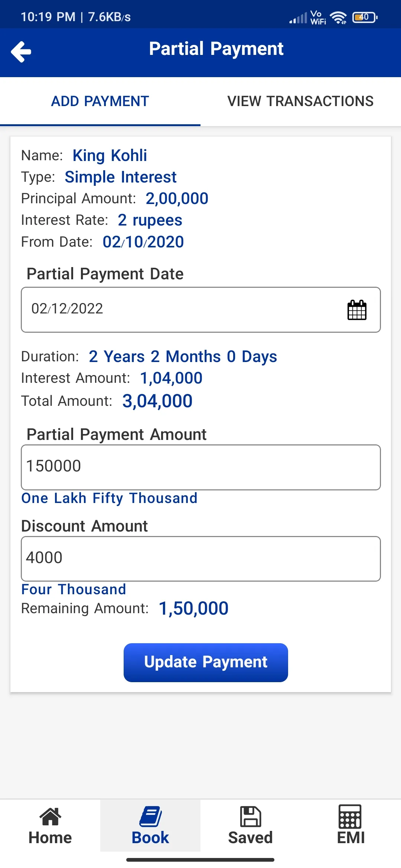Tap the Wi-Fi status icon
The image size is (401, 868).
click(x=338, y=17)
